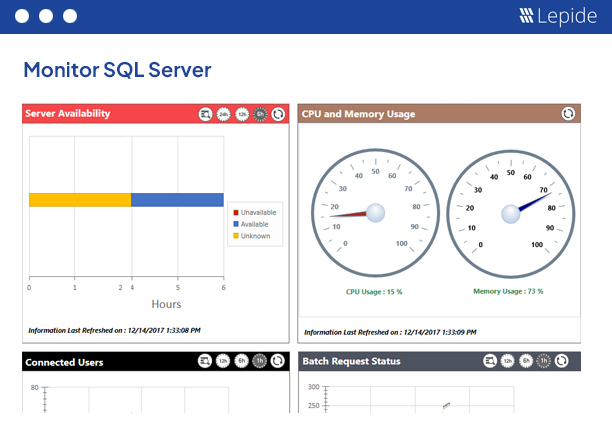
Task: Click the 300 axis value in Batch Request
Action: click(x=313, y=387)
